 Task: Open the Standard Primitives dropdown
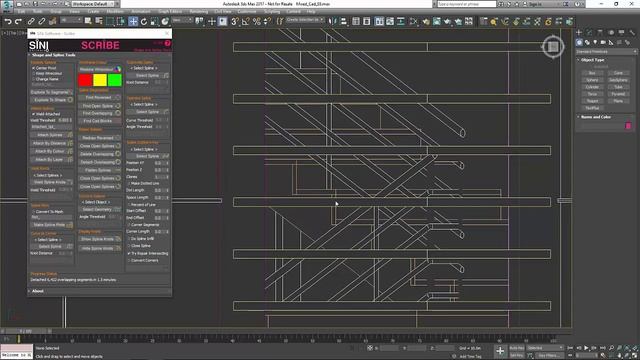coord(606,51)
